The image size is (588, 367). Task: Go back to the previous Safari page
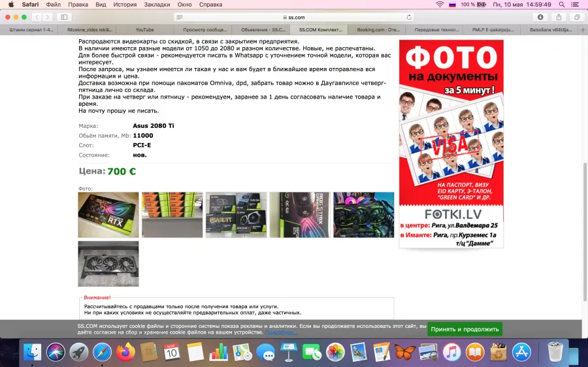pos(37,17)
